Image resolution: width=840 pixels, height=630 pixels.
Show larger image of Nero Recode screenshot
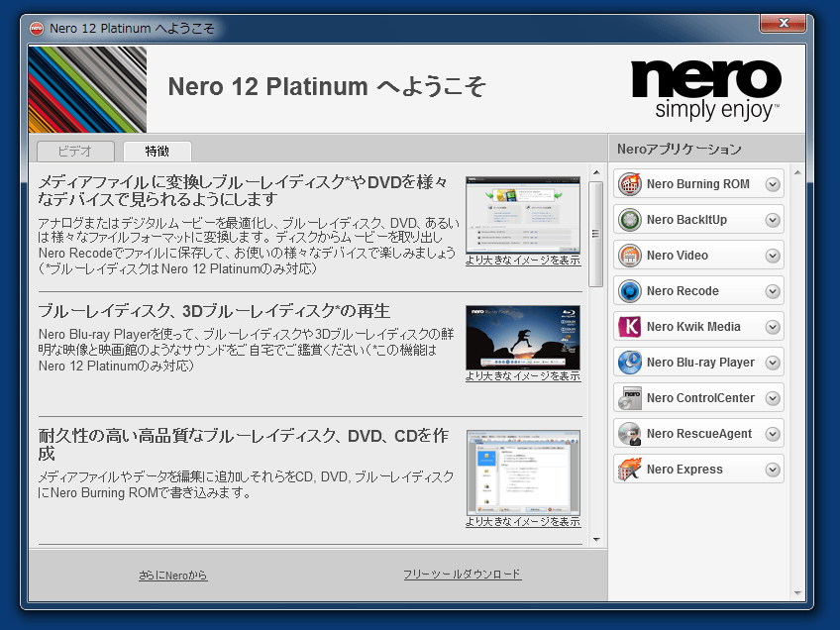point(523,261)
